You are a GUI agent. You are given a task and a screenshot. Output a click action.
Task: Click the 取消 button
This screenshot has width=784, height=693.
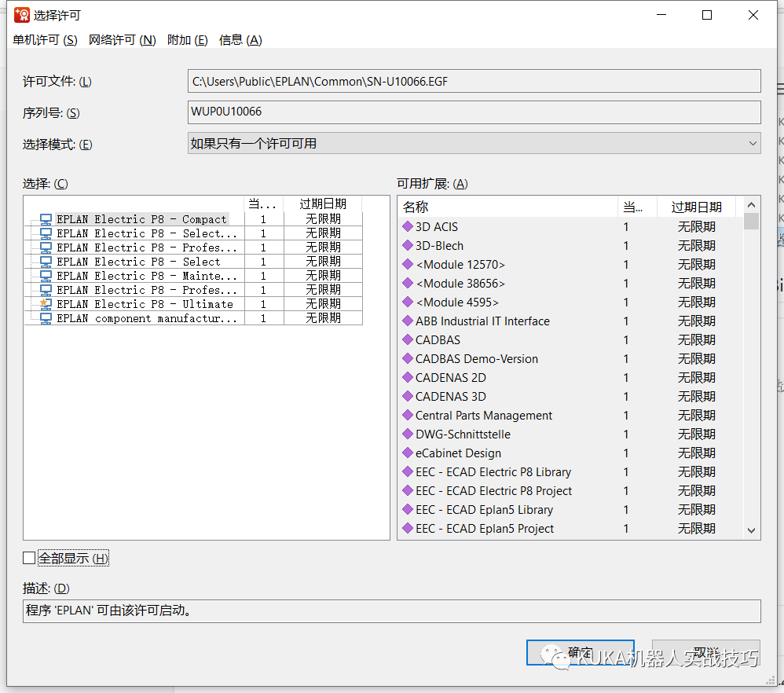coord(706,652)
